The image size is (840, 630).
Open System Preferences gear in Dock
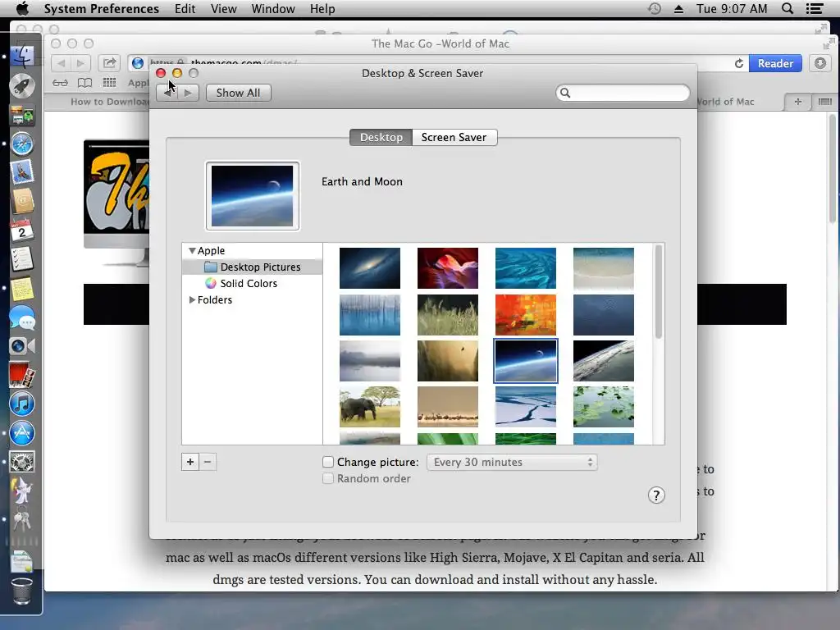point(22,462)
